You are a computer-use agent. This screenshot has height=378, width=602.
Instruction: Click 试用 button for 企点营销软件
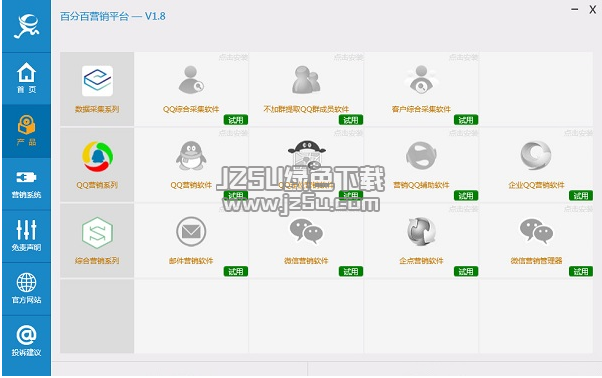click(466, 272)
